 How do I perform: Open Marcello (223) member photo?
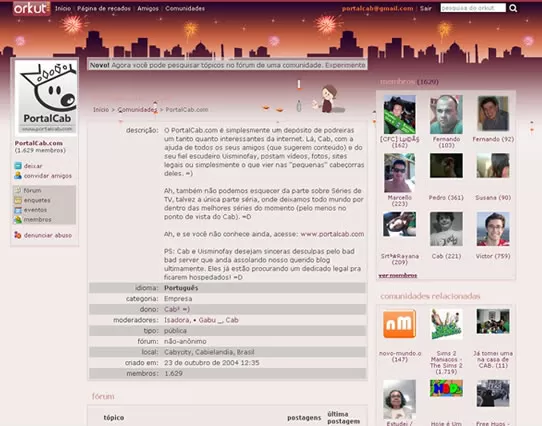point(400,173)
